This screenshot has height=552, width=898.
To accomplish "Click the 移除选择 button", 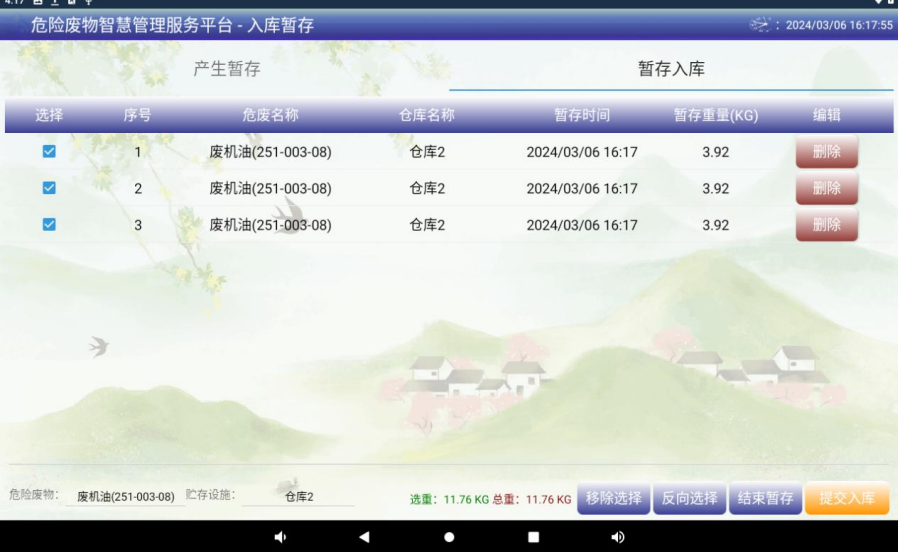I will click(x=613, y=498).
